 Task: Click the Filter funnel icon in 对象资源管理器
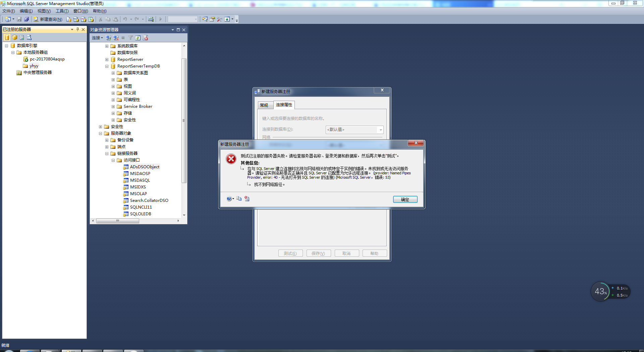130,38
